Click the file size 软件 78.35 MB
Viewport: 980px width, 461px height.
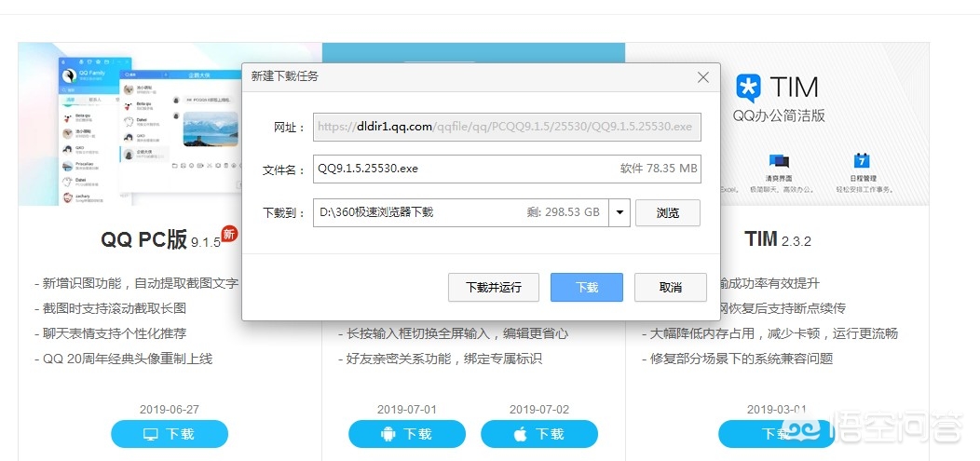[658, 169]
